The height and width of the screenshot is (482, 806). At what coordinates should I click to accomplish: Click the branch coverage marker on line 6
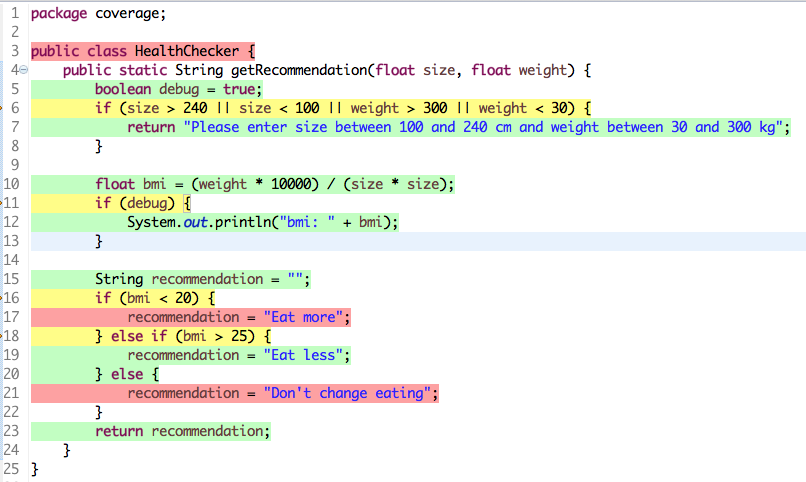[x=1, y=108]
